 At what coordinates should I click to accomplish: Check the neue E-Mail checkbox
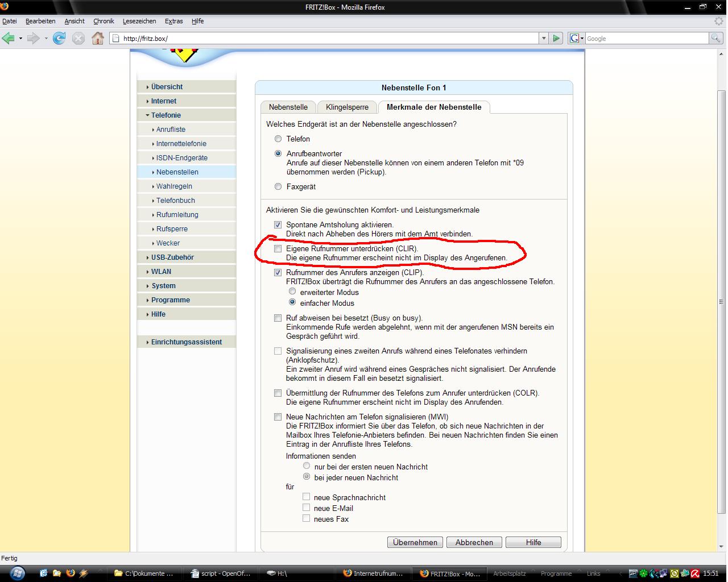coord(306,508)
